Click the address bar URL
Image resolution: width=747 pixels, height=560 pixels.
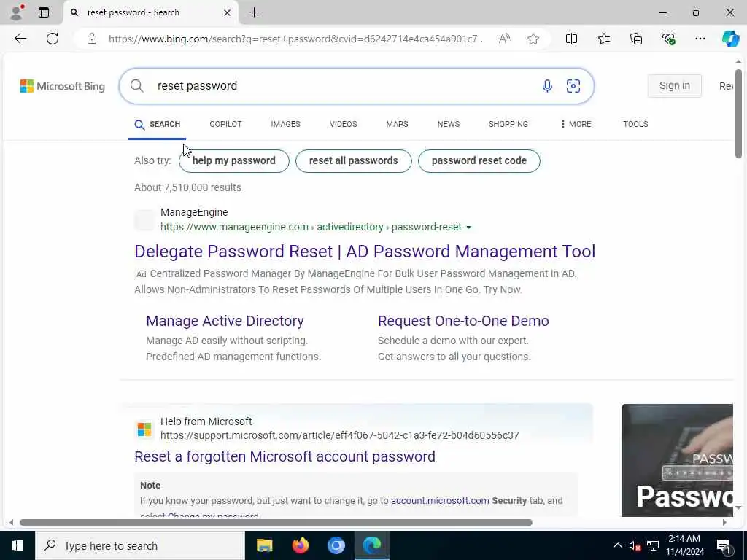tap(297, 39)
